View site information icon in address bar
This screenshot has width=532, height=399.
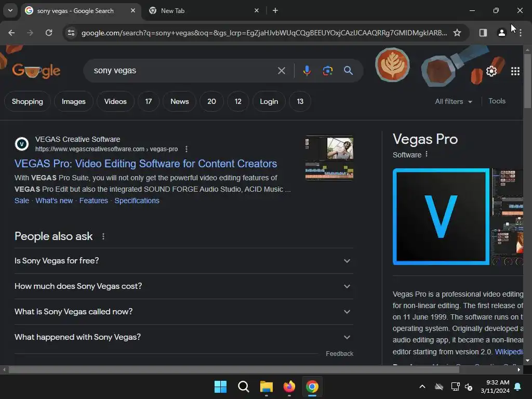(71, 33)
